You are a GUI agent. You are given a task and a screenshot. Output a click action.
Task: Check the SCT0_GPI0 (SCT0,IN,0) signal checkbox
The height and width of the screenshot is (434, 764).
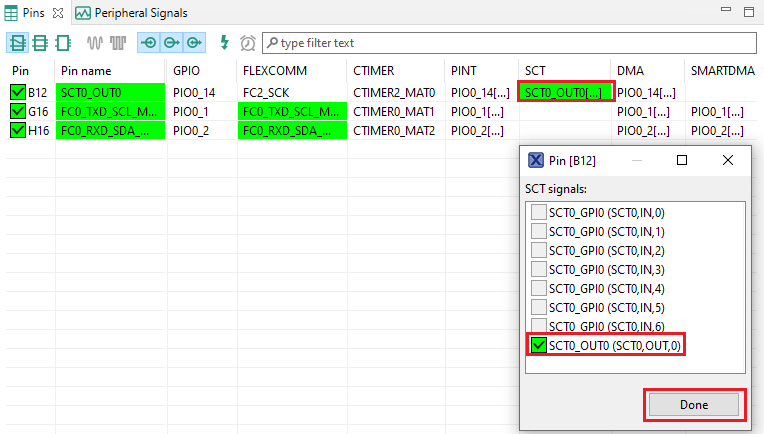[539, 212]
